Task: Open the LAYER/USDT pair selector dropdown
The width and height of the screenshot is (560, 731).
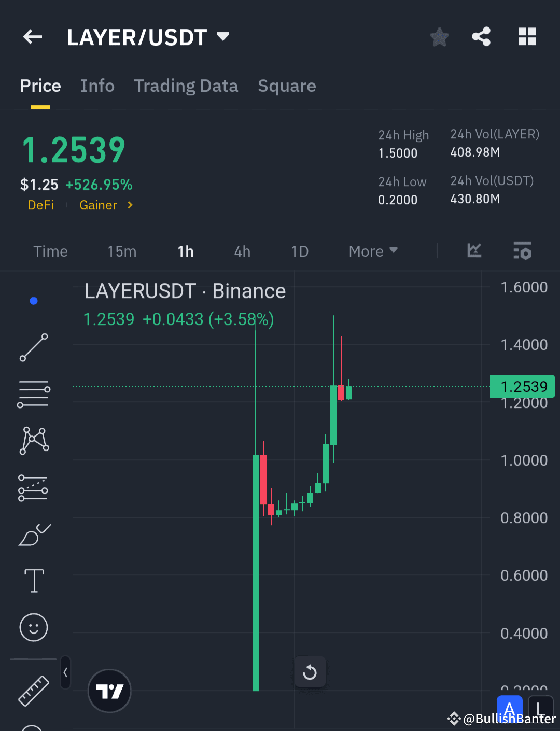Action: click(223, 36)
